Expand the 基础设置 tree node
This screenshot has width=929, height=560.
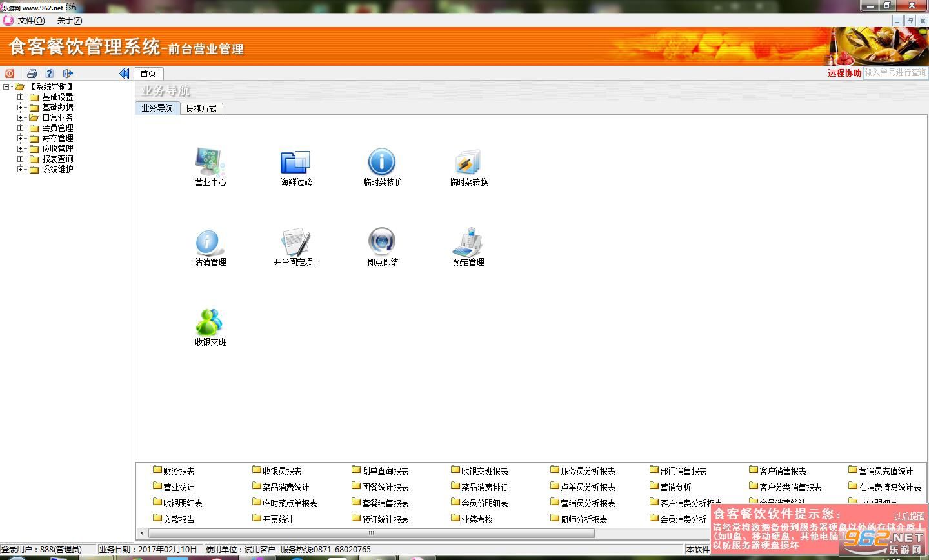(20, 97)
